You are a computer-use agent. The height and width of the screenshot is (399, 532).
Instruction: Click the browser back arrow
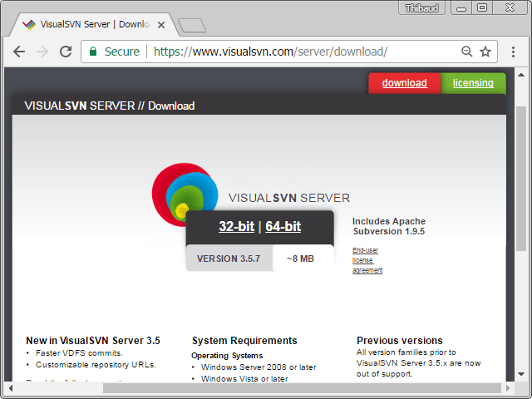click(x=19, y=52)
